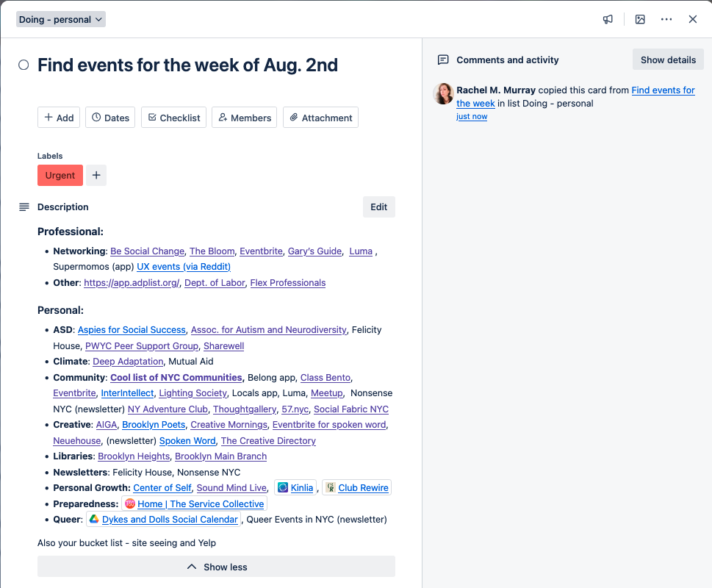Open the Cool list of NYC Communities link
This screenshot has width=712, height=588.
point(176,377)
